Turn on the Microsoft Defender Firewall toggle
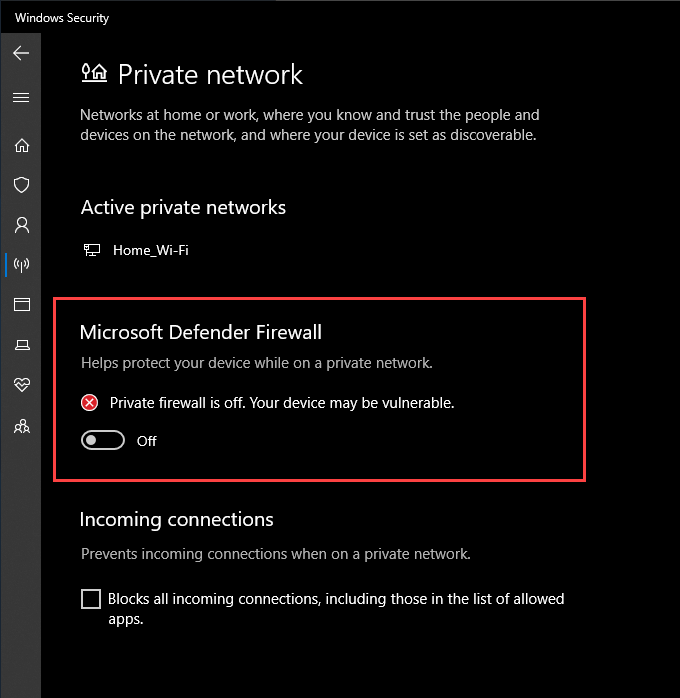 click(x=103, y=441)
